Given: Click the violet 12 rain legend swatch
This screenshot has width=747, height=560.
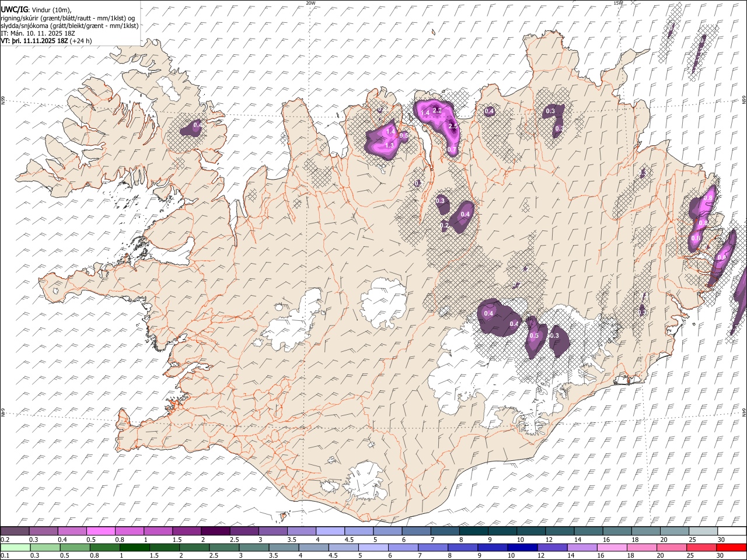Looking at the screenshot, I should [552, 547].
